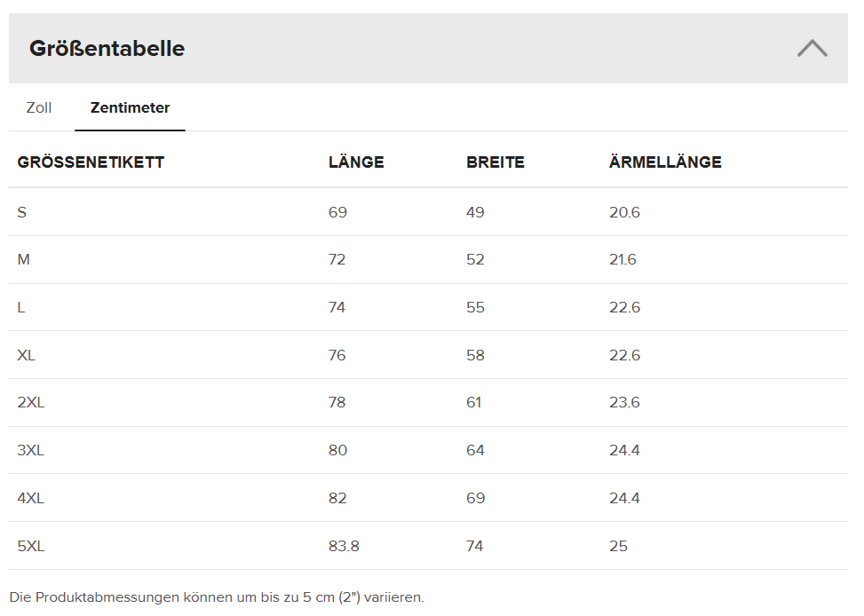Select the 5XL size row label
The height and width of the screenshot is (616, 864).
pyautogui.click(x=31, y=547)
